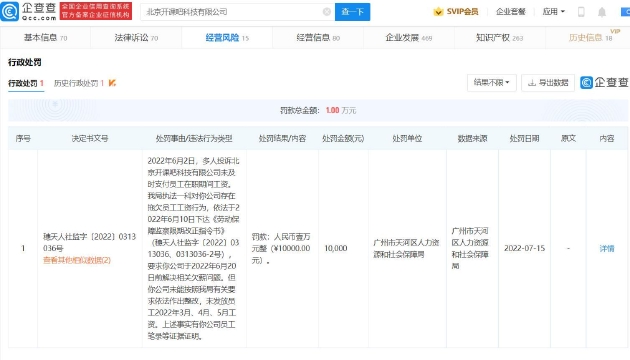
Task: Click 查看其他相似数据(2) link
Action: 77,260
